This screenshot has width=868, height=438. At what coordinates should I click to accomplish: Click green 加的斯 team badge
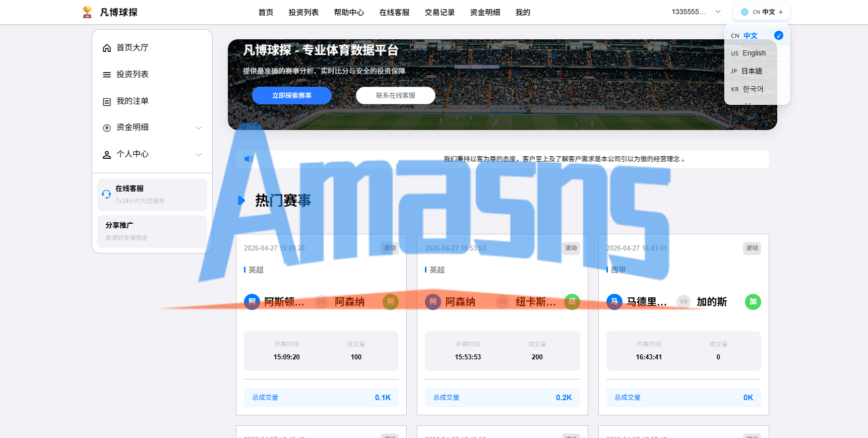click(x=753, y=302)
